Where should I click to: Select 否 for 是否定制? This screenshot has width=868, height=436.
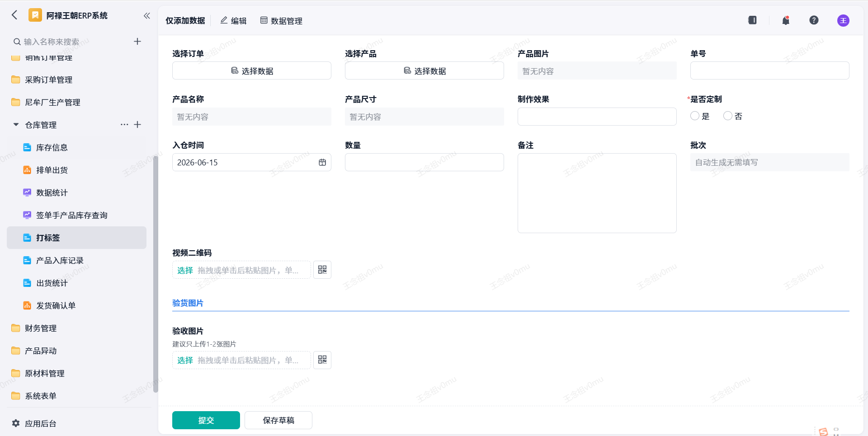[728, 116]
